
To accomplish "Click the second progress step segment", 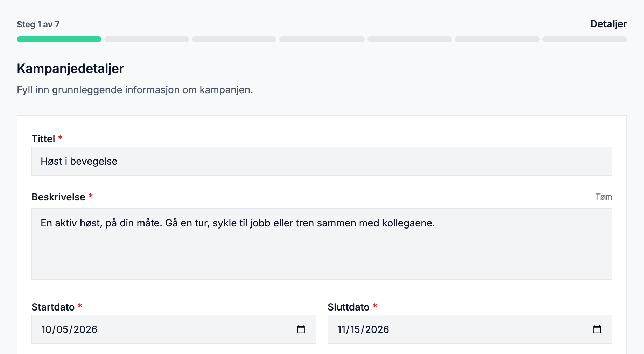I will tap(147, 39).
